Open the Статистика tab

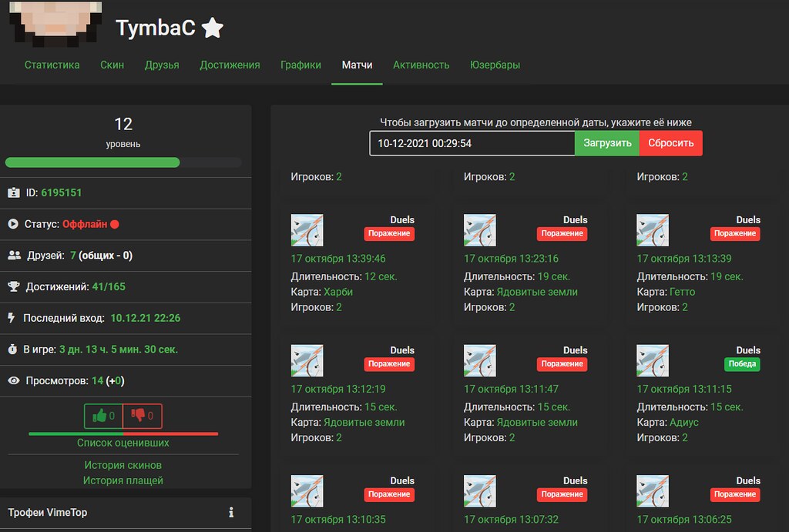click(52, 65)
